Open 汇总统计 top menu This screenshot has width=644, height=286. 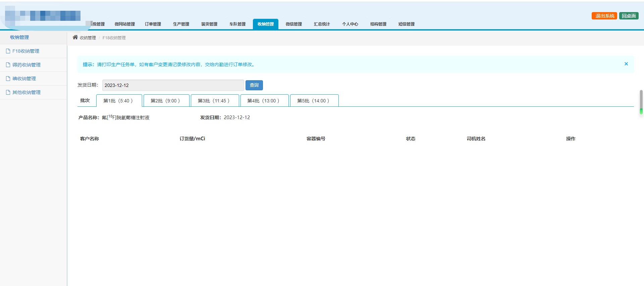[322, 24]
